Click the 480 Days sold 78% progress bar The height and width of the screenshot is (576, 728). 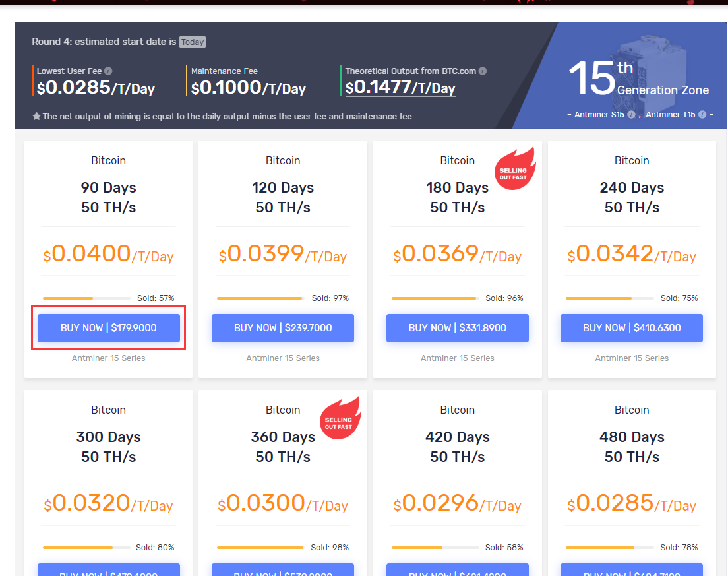(x=609, y=548)
